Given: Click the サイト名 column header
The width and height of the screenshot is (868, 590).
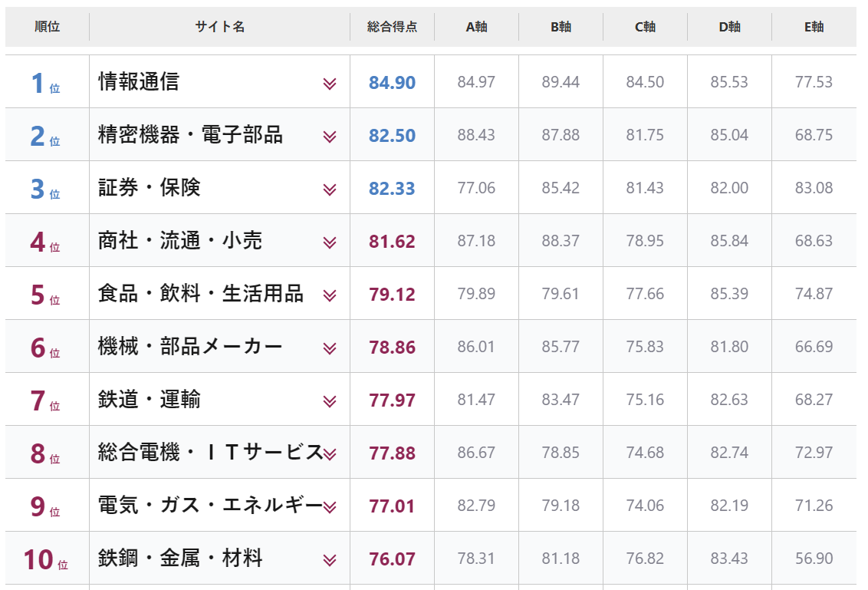Looking at the screenshot, I should tap(219, 27).
